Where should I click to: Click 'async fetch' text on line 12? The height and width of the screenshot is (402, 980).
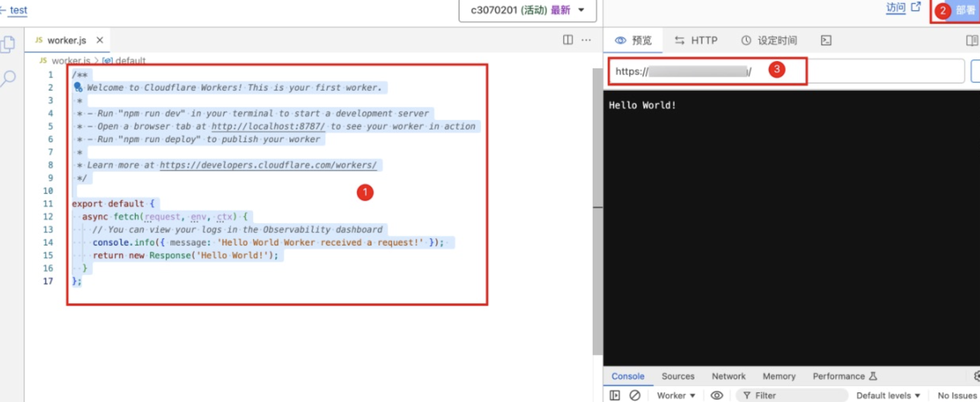(110, 216)
